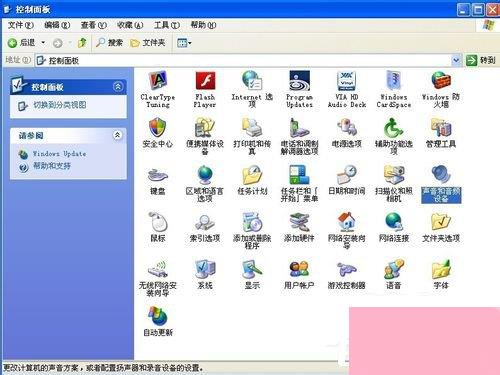Click the 转到 go button
Screen dimensions: 500x375
[x=481, y=60]
